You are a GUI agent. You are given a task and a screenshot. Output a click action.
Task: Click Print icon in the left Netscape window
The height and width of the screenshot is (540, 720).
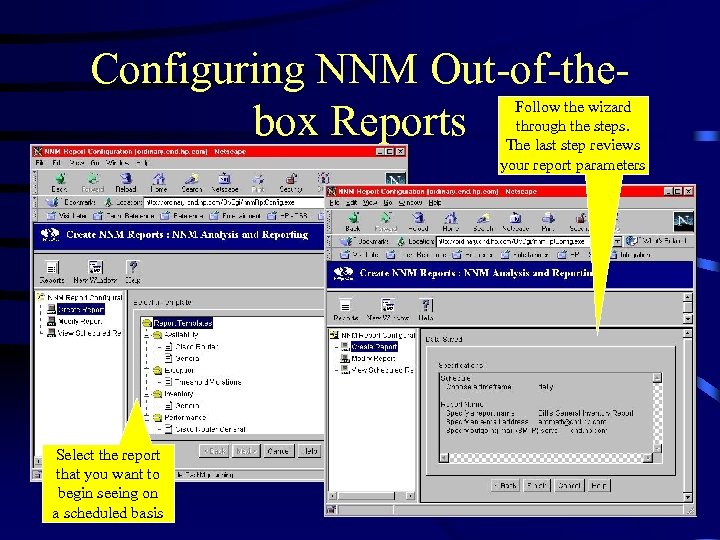(x=258, y=182)
